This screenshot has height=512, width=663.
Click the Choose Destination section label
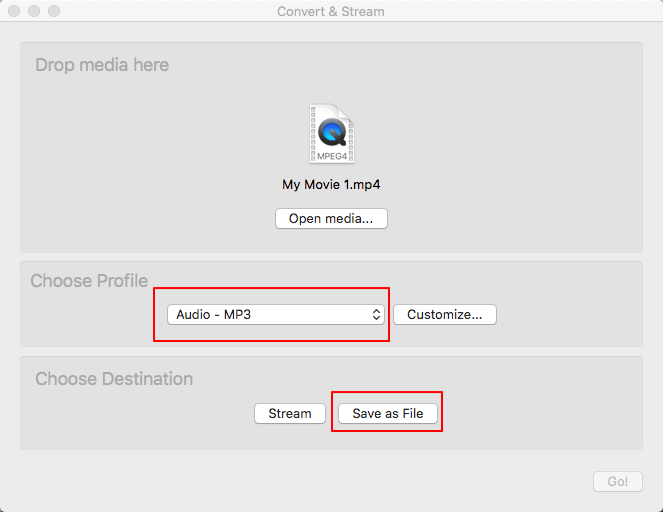coord(114,379)
